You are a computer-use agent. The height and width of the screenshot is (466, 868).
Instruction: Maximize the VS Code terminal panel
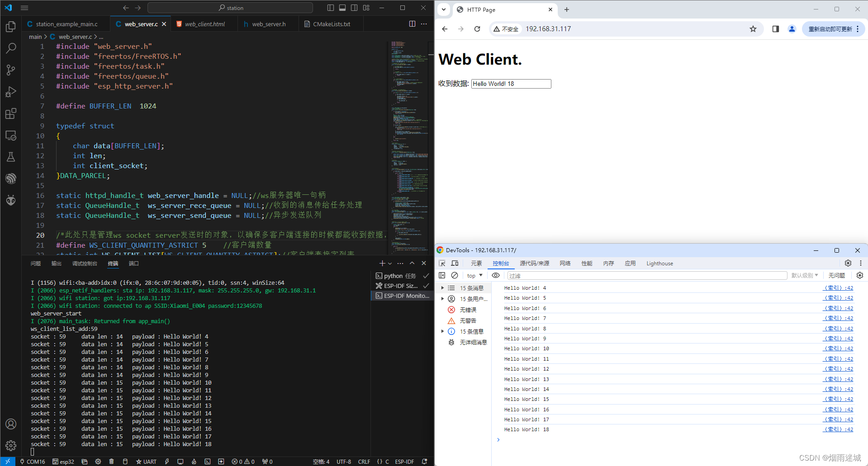[x=412, y=263]
